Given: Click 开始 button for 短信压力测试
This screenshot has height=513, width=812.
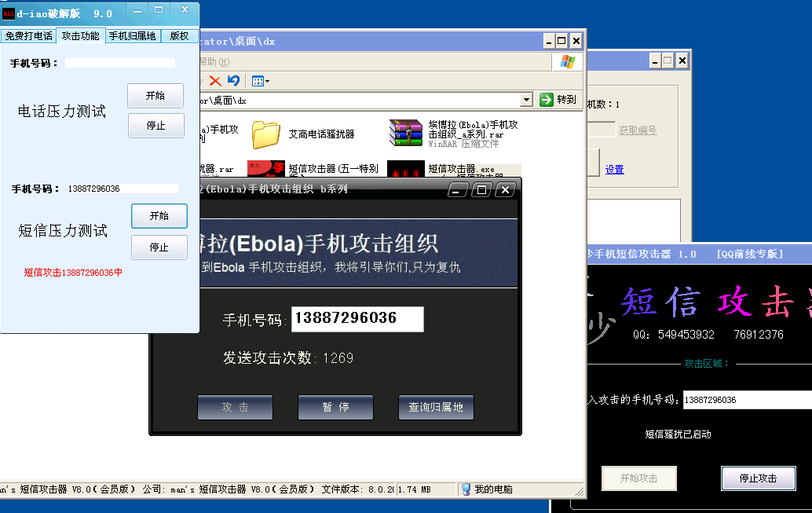Looking at the screenshot, I should [x=159, y=216].
